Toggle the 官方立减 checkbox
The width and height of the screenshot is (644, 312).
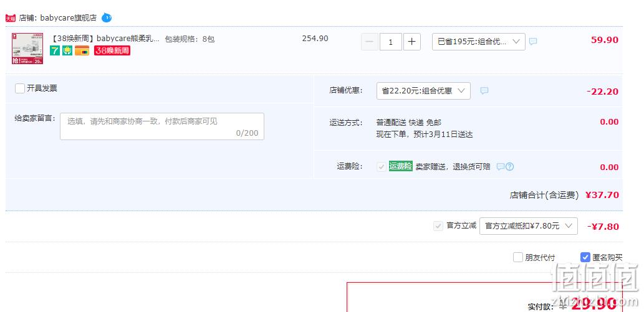click(x=438, y=226)
